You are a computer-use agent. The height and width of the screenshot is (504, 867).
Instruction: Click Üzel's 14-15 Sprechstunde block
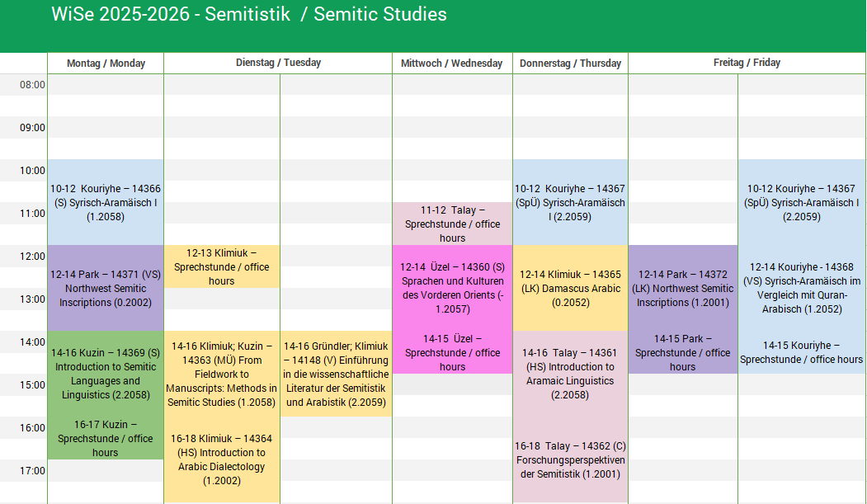(x=452, y=352)
